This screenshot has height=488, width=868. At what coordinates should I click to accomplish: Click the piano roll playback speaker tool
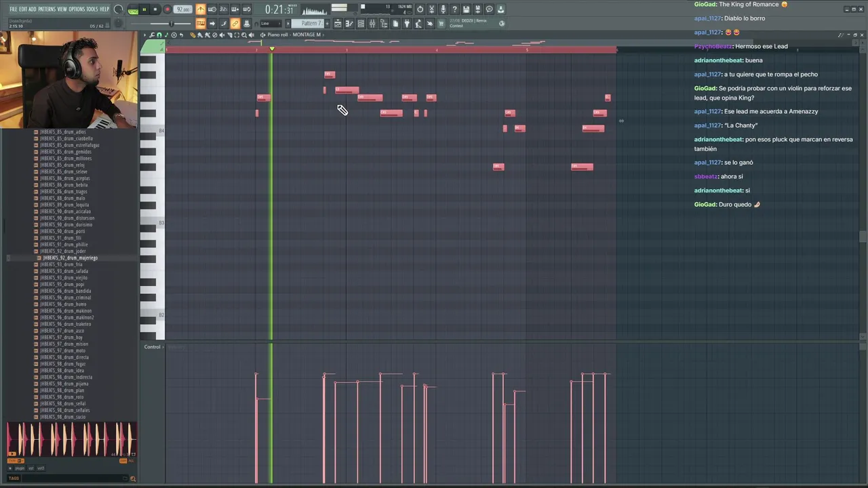(x=252, y=35)
